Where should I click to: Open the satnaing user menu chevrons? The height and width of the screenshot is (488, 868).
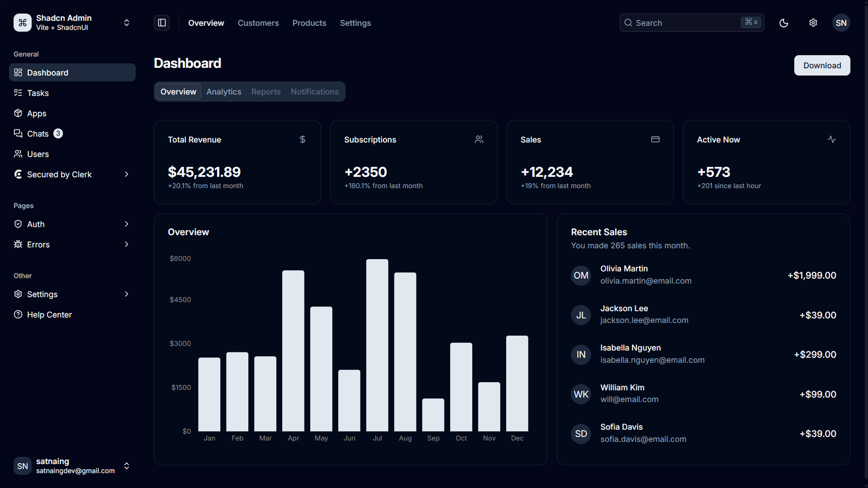126,466
